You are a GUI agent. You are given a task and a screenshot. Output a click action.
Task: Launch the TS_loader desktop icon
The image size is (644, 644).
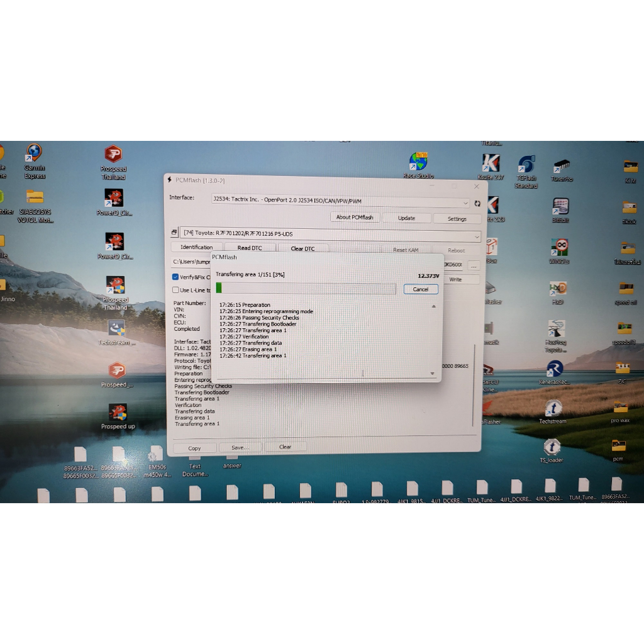(552, 450)
